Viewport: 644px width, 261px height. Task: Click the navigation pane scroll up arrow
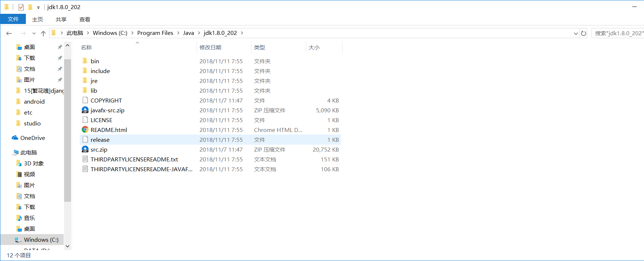67,45
